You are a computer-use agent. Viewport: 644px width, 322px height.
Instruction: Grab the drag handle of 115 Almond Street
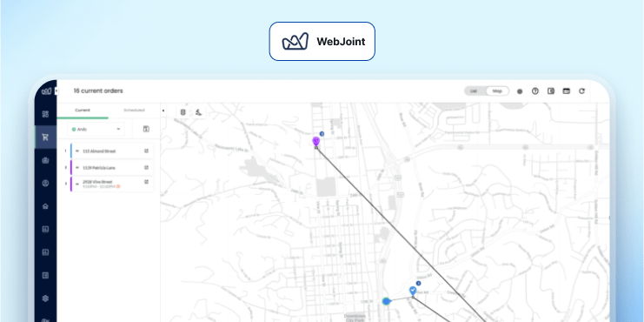[76, 151]
